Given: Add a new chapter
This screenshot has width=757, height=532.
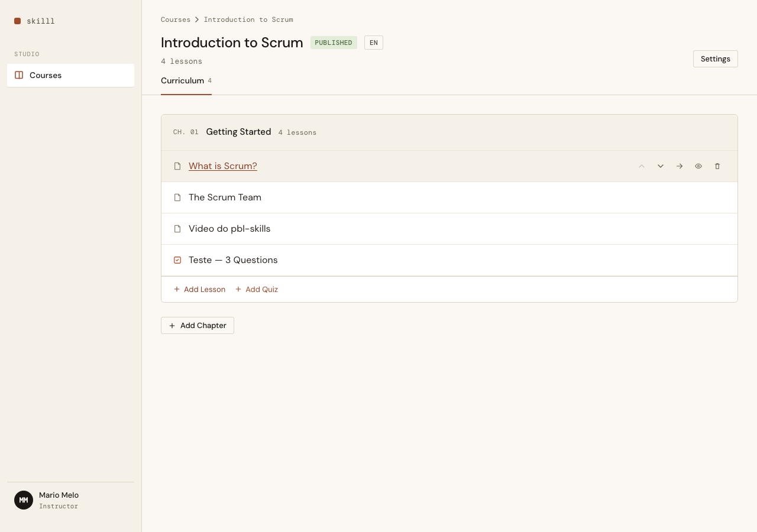Looking at the screenshot, I should click(198, 326).
